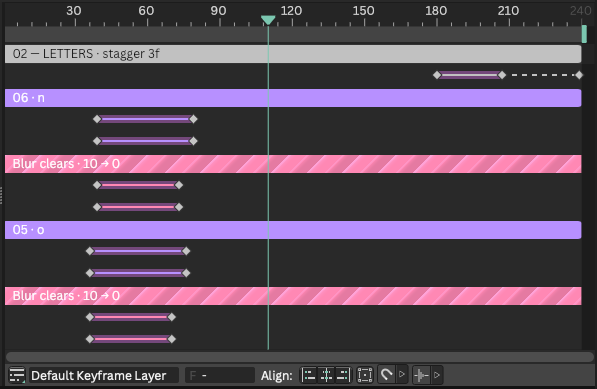Align selected keyframes to the left

(309, 375)
